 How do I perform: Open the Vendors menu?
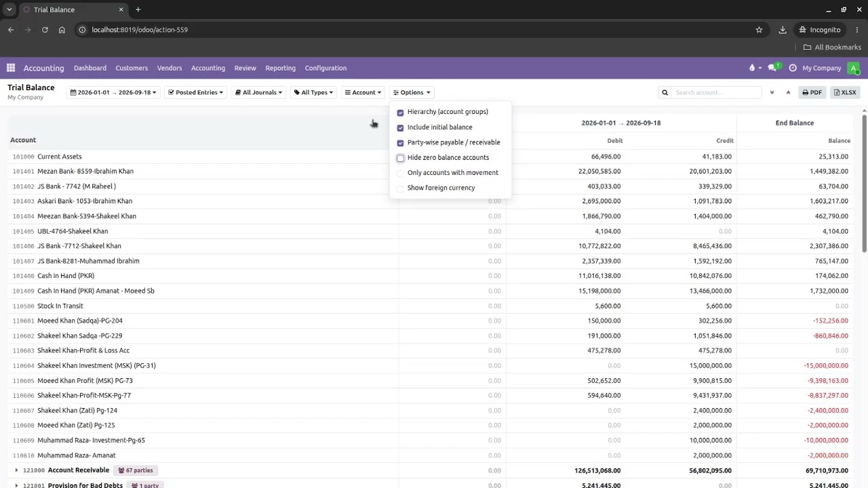pyautogui.click(x=170, y=68)
